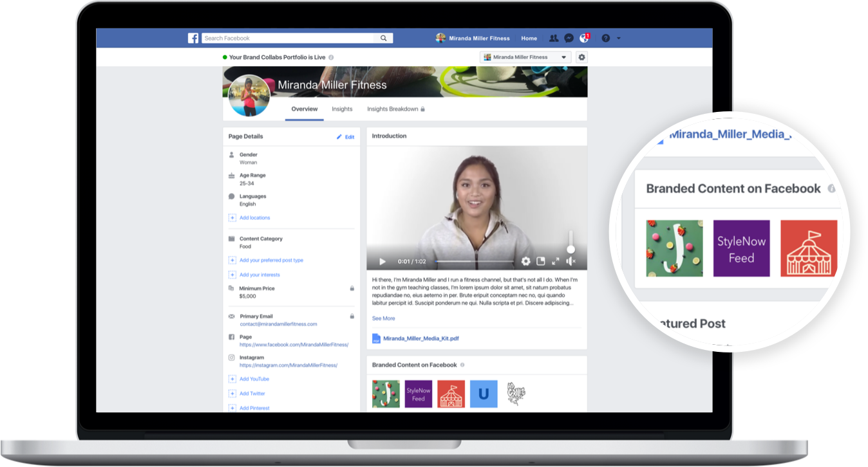The width and height of the screenshot is (868, 467).
Task: Open Miranda_Miller_Media_Kit.pdf link
Action: (x=421, y=338)
